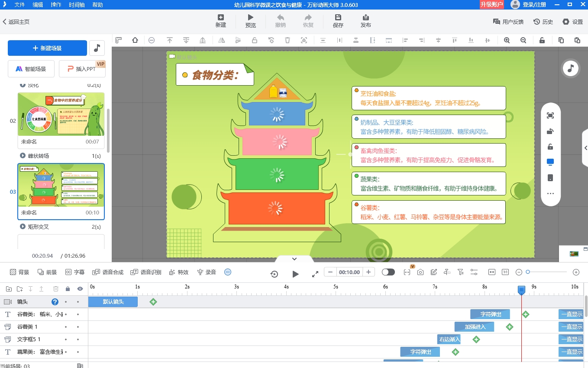
Task: Click the timeline zoom slider handle
Action: (x=528, y=272)
